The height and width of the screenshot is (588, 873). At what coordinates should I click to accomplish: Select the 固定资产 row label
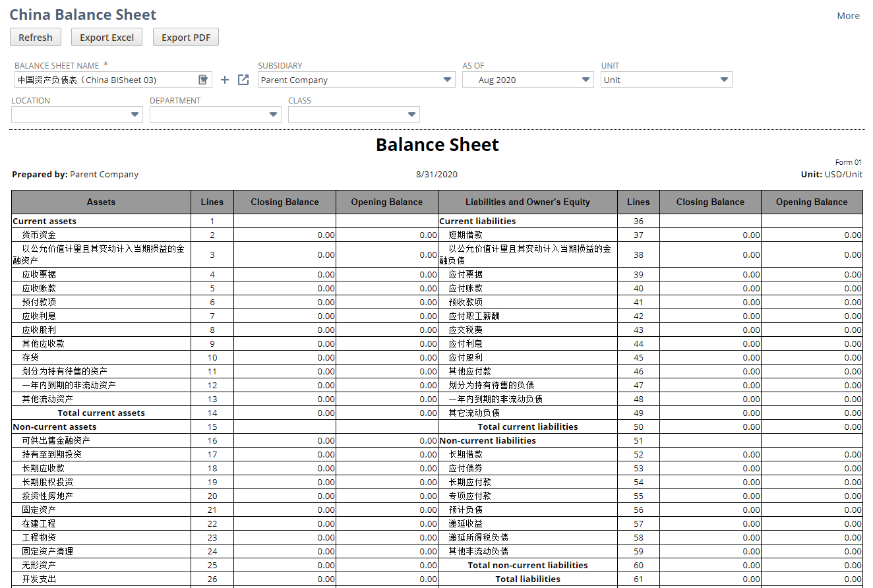[x=39, y=510]
